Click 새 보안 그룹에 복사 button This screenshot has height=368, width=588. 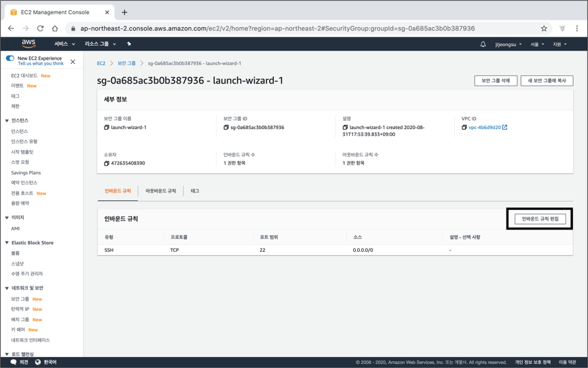pos(547,81)
